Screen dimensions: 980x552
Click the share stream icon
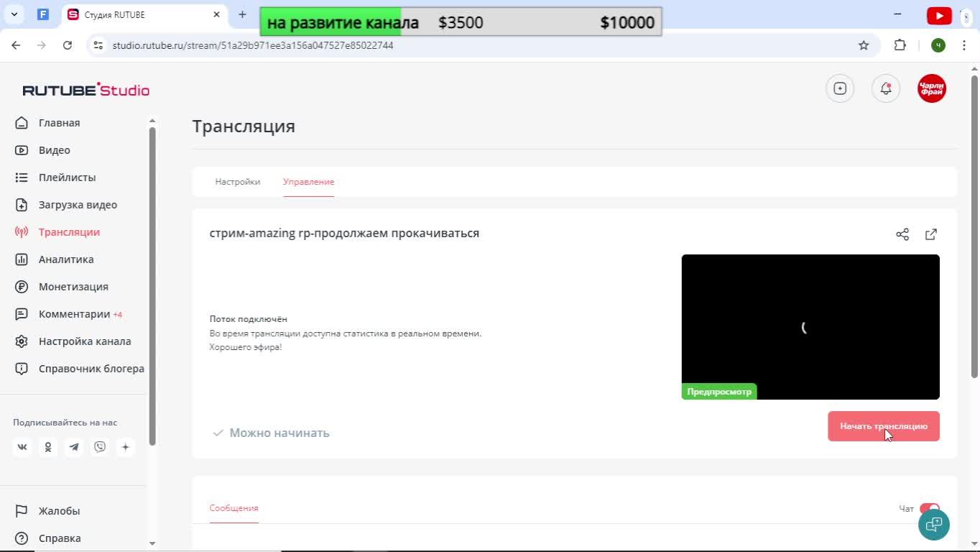[x=902, y=234]
